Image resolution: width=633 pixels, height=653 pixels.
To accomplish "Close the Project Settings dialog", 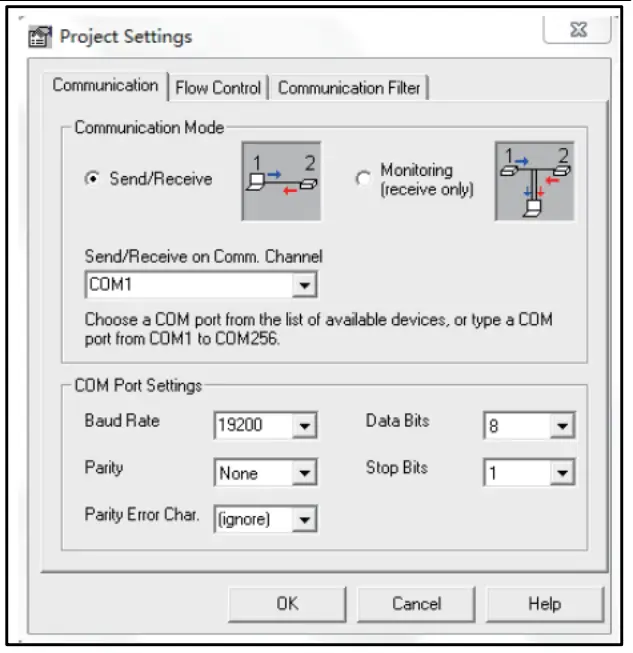I will pos(578,31).
